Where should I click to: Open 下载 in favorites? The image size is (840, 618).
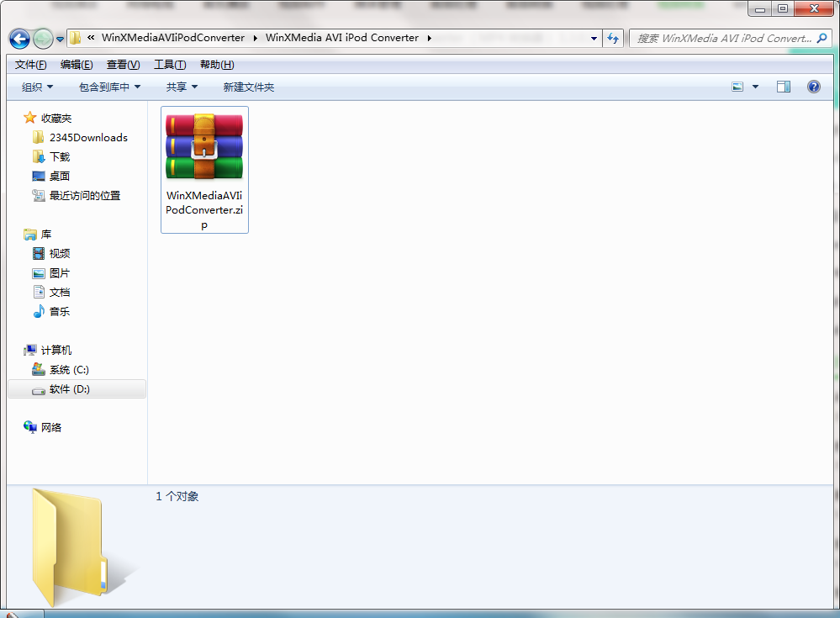pyautogui.click(x=60, y=157)
